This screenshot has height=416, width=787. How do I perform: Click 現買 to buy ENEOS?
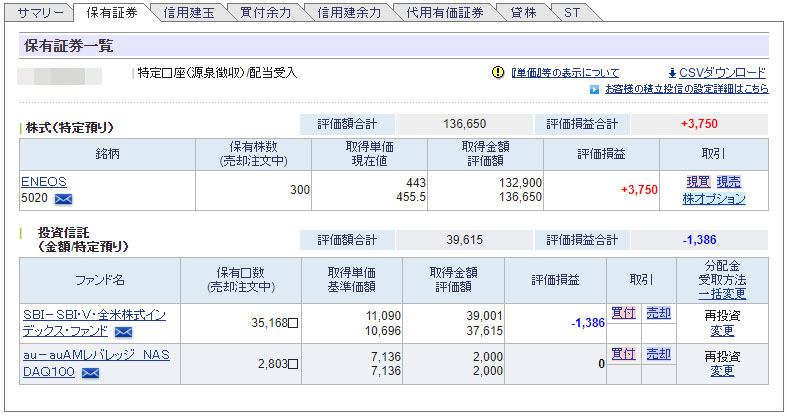click(697, 182)
